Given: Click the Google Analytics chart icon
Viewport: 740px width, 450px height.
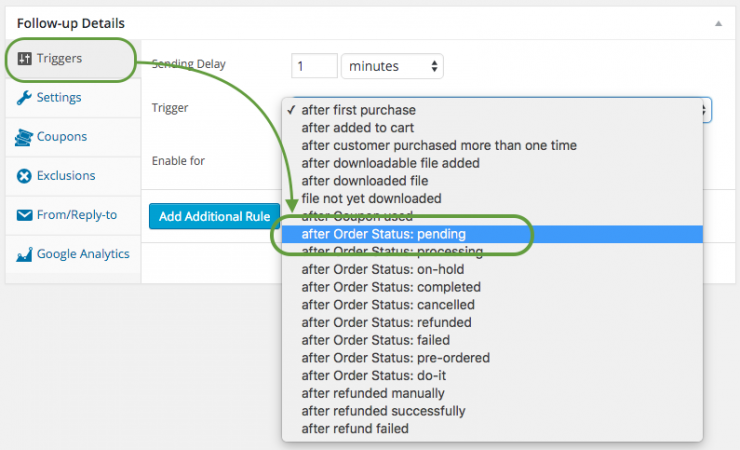Looking at the screenshot, I should click(x=24, y=254).
